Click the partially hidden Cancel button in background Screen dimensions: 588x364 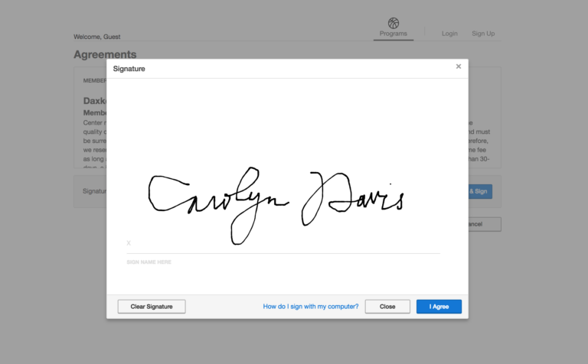click(485, 224)
